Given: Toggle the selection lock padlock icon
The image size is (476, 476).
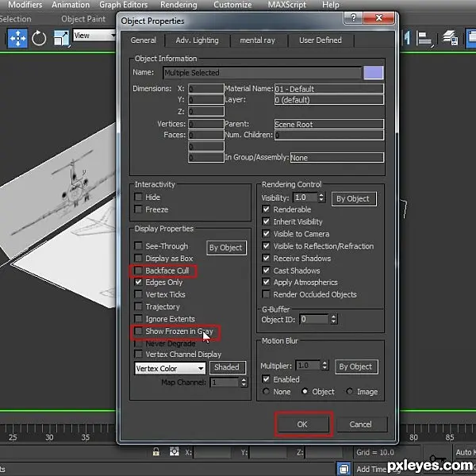Looking at the screenshot, I should click(156, 451).
